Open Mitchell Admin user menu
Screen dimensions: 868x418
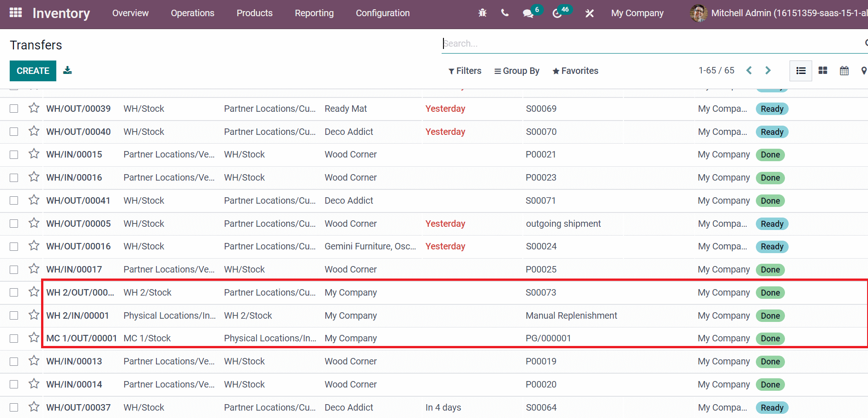tap(779, 13)
